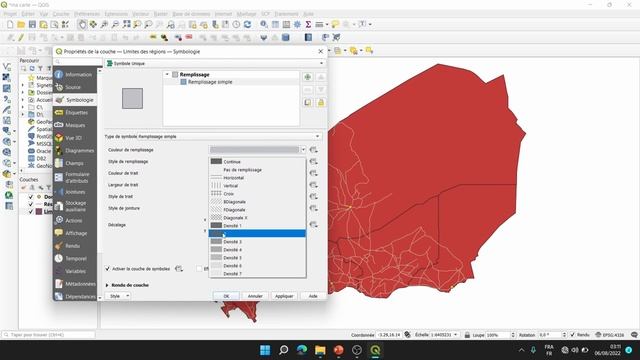Select the Symbologie tab
Screen dimensions: 640x360
(75, 100)
